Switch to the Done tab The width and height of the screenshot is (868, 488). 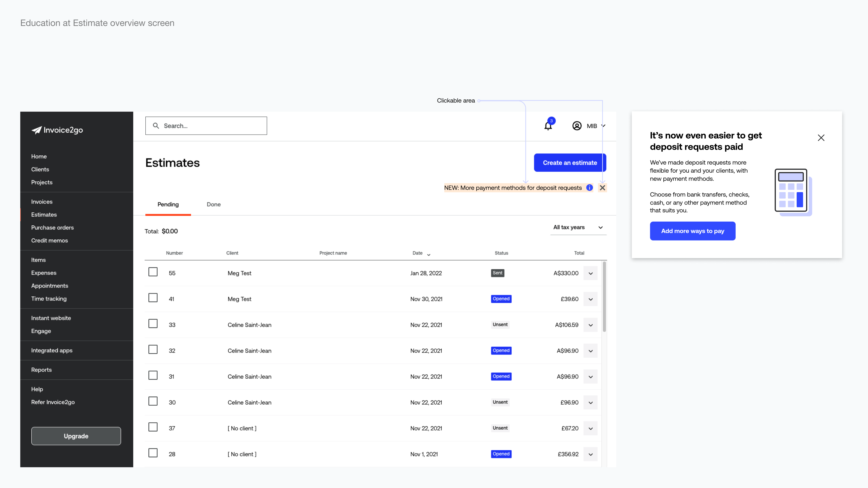[x=214, y=204]
